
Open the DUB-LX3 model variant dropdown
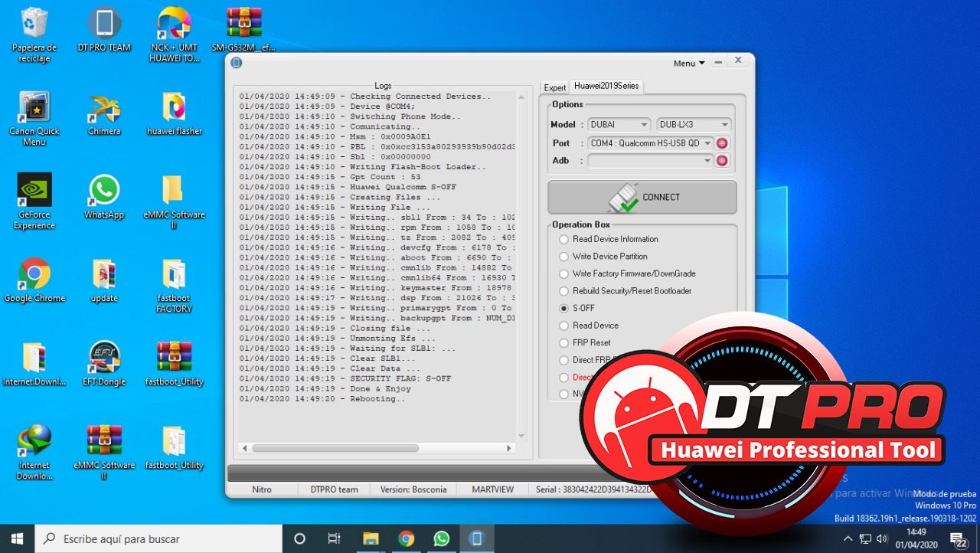pos(694,125)
